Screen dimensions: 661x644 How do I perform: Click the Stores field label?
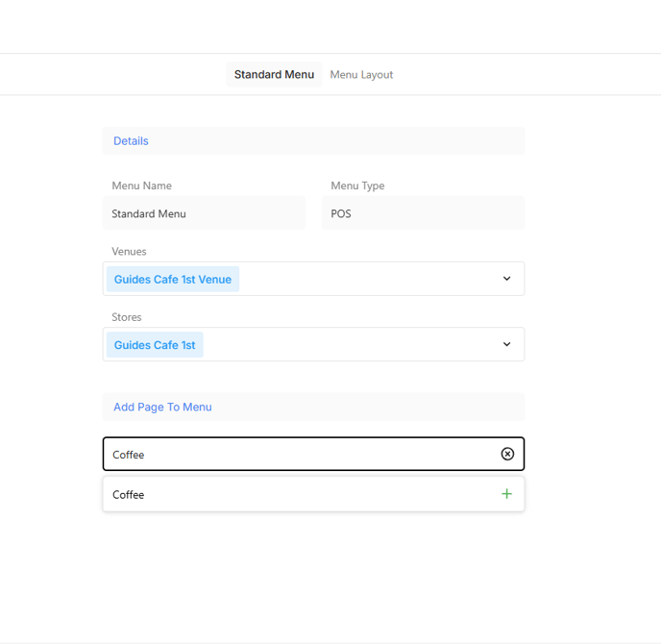click(126, 317)
